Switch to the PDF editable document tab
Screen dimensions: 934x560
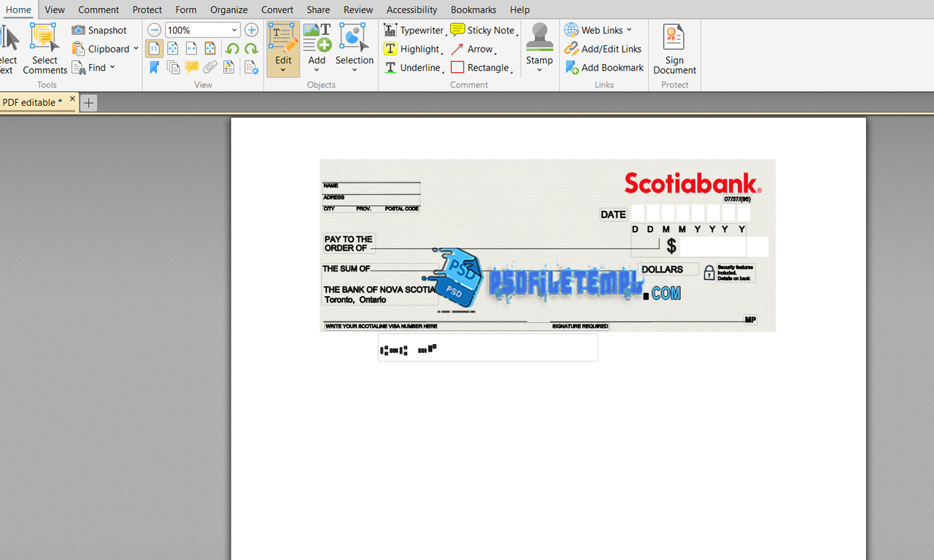tap(32, 102)
